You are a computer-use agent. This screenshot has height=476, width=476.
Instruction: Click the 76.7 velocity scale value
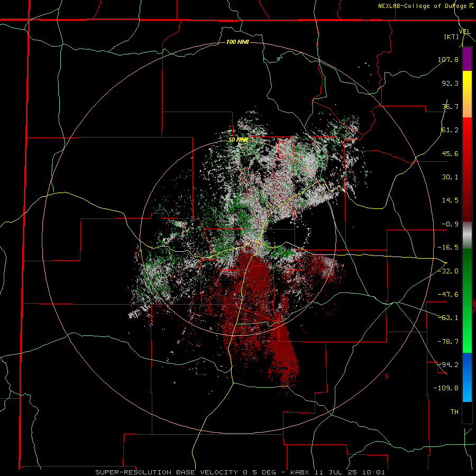coord(450,106)
